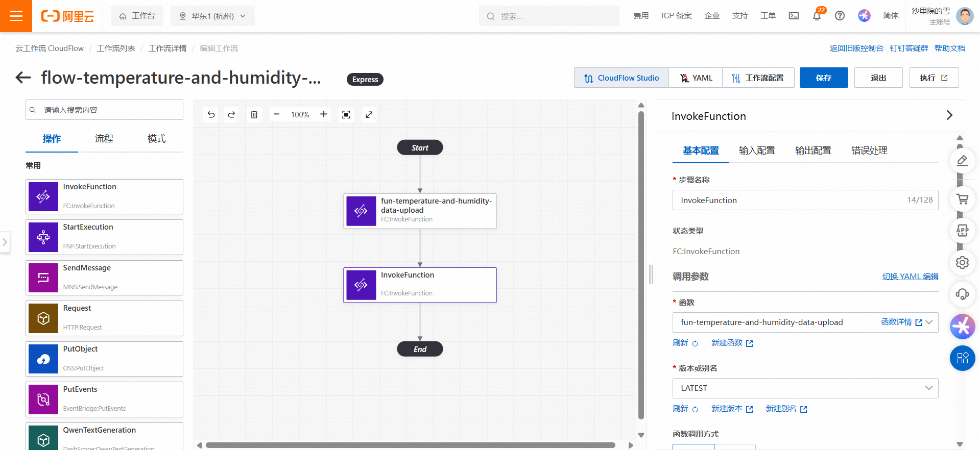Click the blue 保存 button
980x450 pixels.
pyautogui.click(x=824, y=78)
